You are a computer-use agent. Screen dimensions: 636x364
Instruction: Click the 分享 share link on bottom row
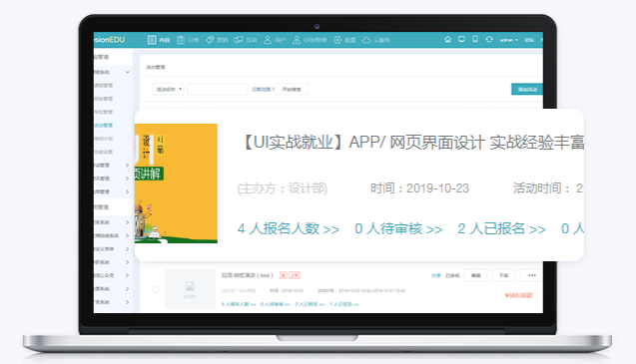pyautogui.click(x=435, y=275)
